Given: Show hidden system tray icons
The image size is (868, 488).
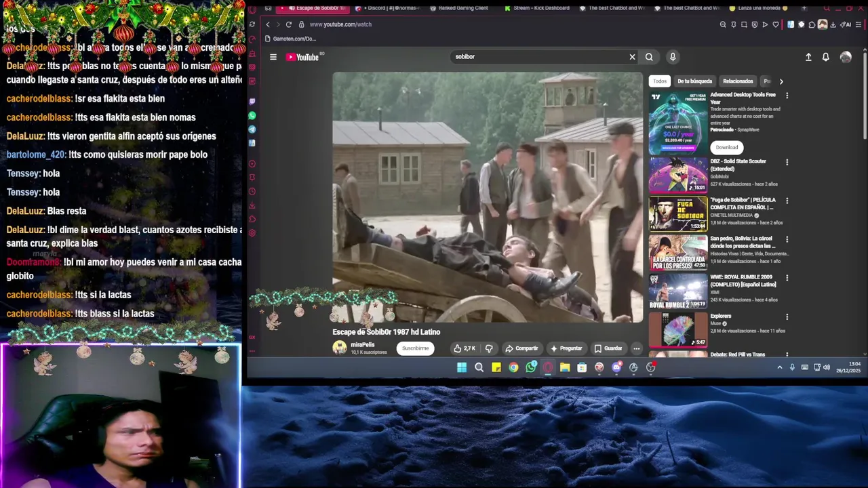Looking at the screenshot, I should [780, 367].
